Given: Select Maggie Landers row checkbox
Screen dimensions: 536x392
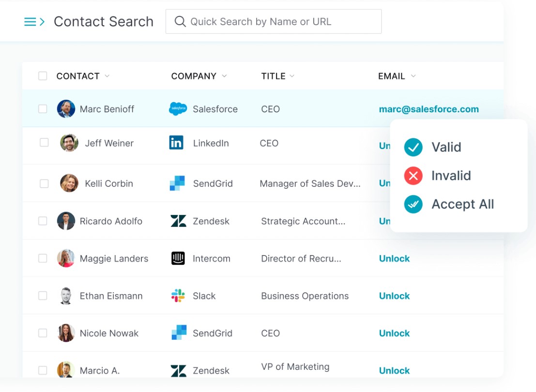Looking at the screenshot, I should click(43, 258).
